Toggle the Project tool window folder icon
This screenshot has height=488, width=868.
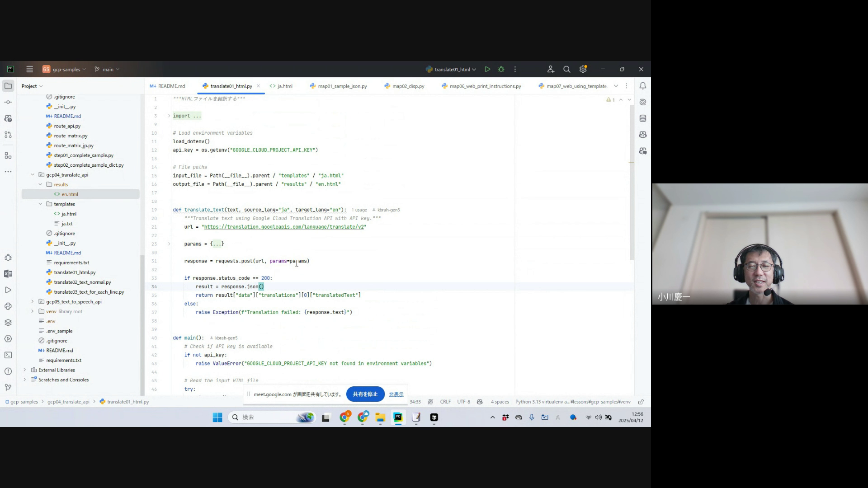(8, 86)
